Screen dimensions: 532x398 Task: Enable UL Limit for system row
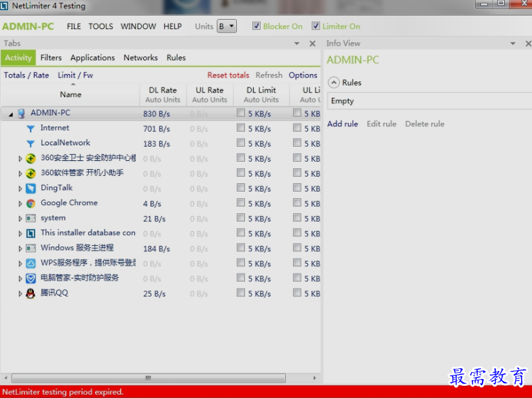[297, 217]
